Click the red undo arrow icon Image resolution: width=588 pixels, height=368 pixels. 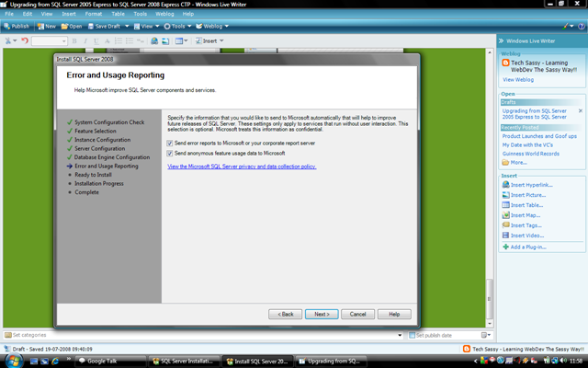[25, 40]
